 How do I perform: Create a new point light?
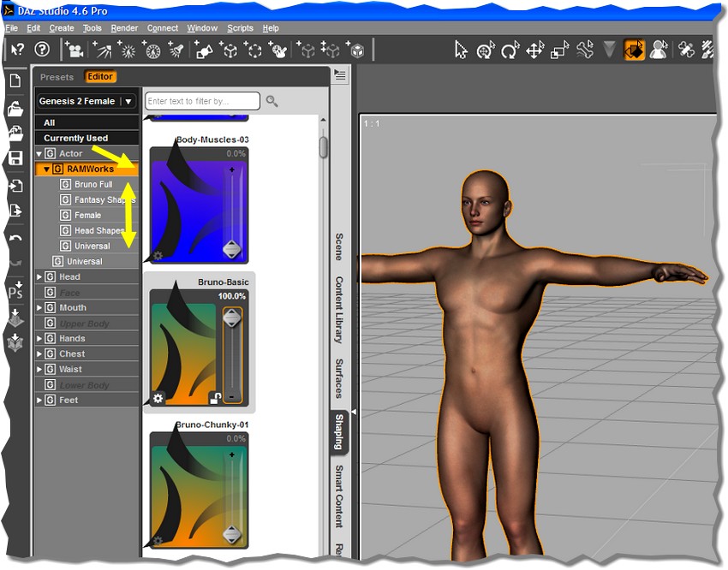[x=127, y=50]
